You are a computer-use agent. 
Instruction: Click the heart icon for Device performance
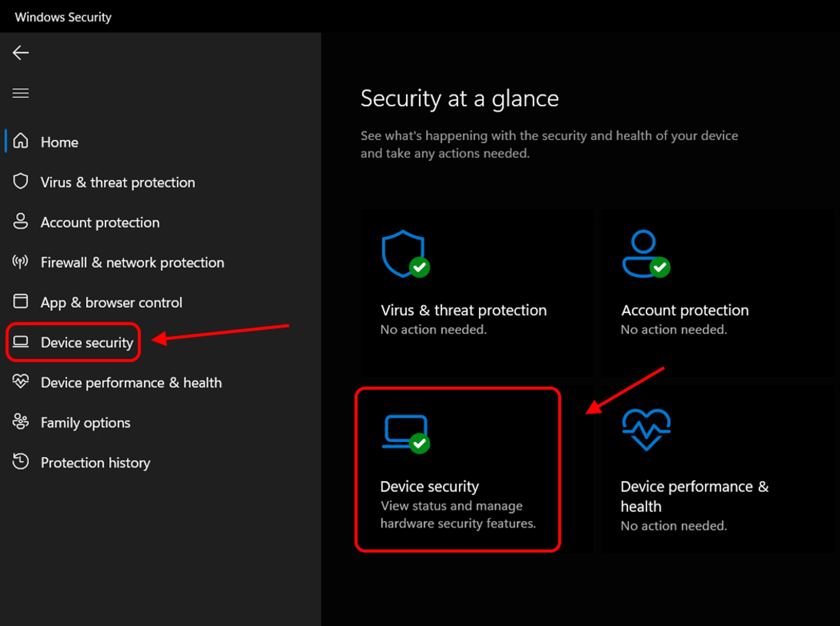20,382
